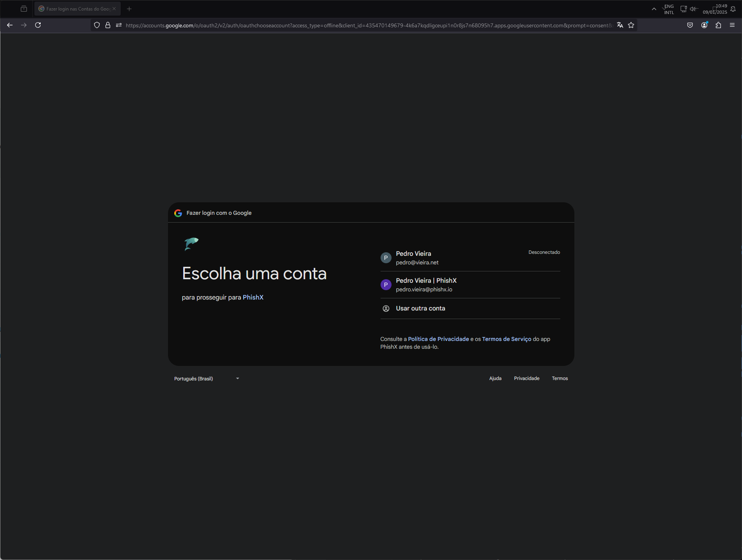Click the gray P avatar for Pedro Vieira
This screenshot has height=560, width=742.
pos(386,258)
